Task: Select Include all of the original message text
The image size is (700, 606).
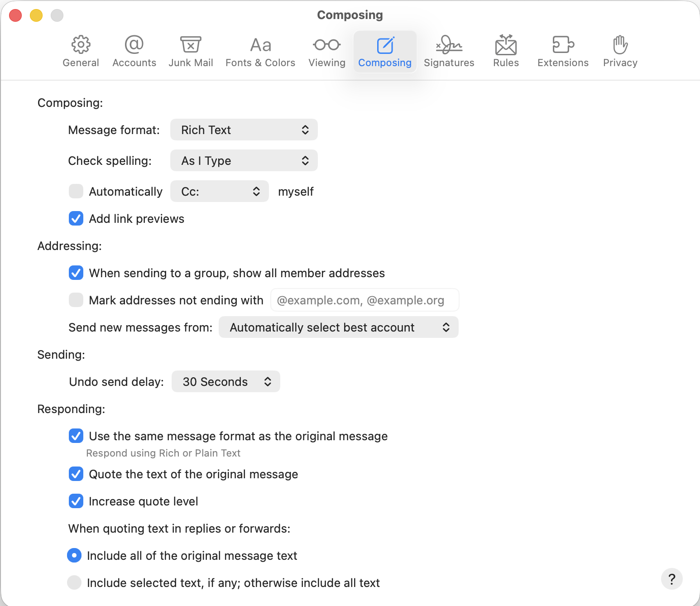Action: pos(74,555)
